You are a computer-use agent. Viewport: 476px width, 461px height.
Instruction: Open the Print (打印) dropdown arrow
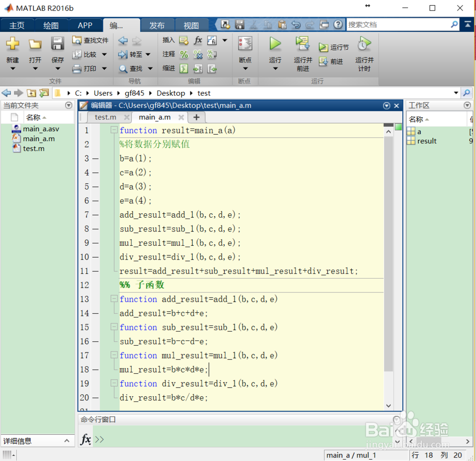(104, 69)
